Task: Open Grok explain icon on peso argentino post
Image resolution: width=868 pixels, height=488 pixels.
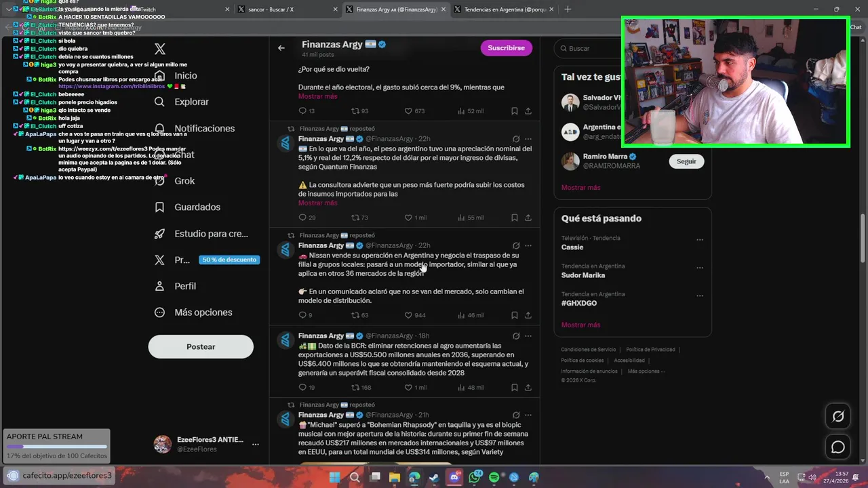Action: 516,139
